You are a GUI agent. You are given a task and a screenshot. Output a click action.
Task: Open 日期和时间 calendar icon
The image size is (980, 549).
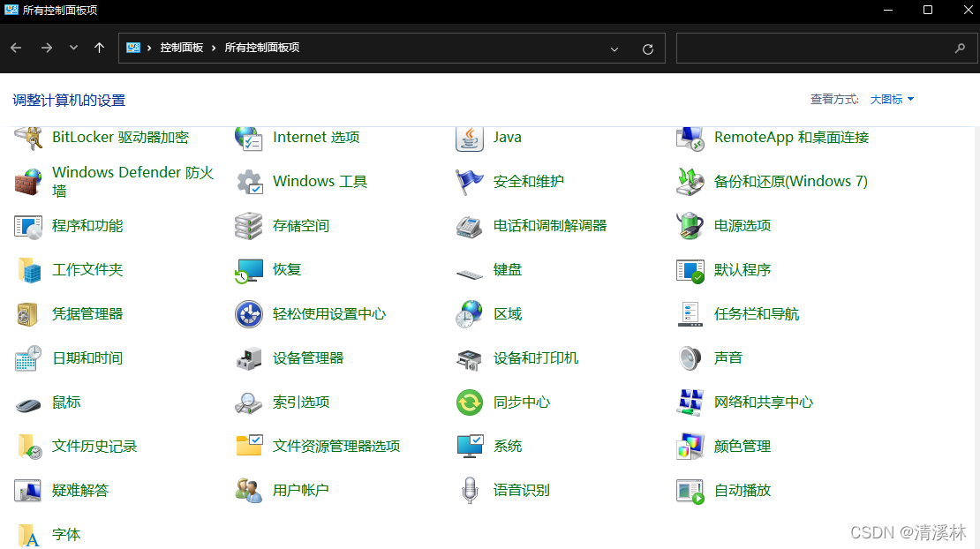pyautogui.click(x=28, y=358)
